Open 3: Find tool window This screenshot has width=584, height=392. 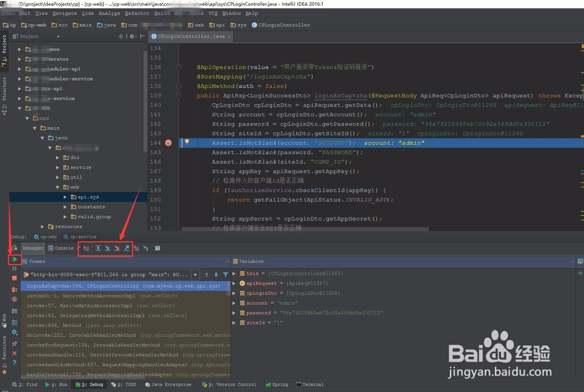pos(25,384)
